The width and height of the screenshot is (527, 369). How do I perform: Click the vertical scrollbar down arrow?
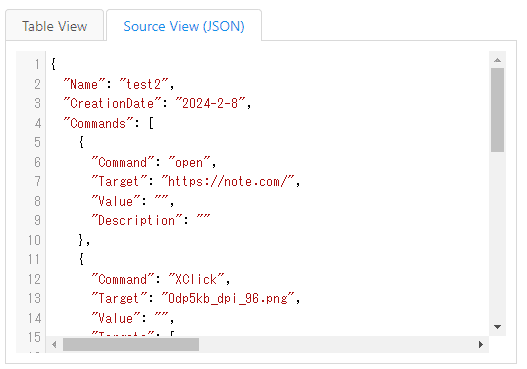coord(497,327)
